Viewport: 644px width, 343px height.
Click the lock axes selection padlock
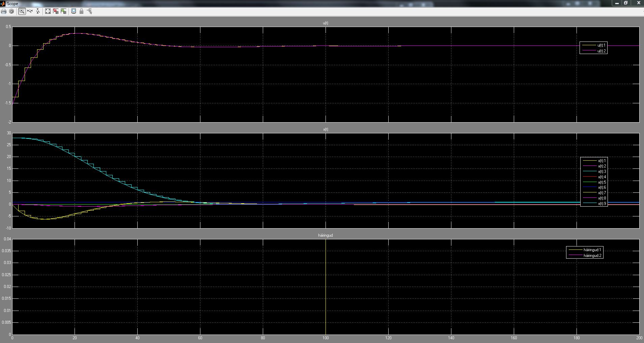[x=81, y=11]
